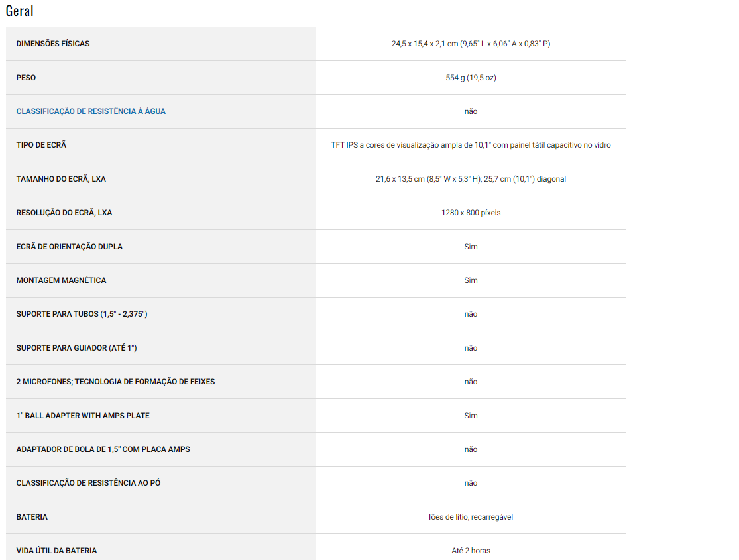739x560 pixels.
Task: Click the 24,5 x 15,4 x 2,1 cm dimensions value
Action: point(471,44)
